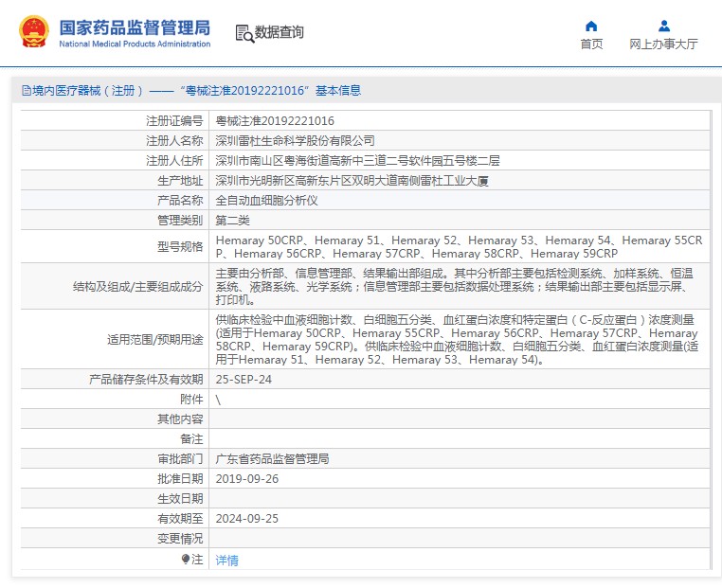Click the 数据查询 magnifier document icon

(244, 33)
